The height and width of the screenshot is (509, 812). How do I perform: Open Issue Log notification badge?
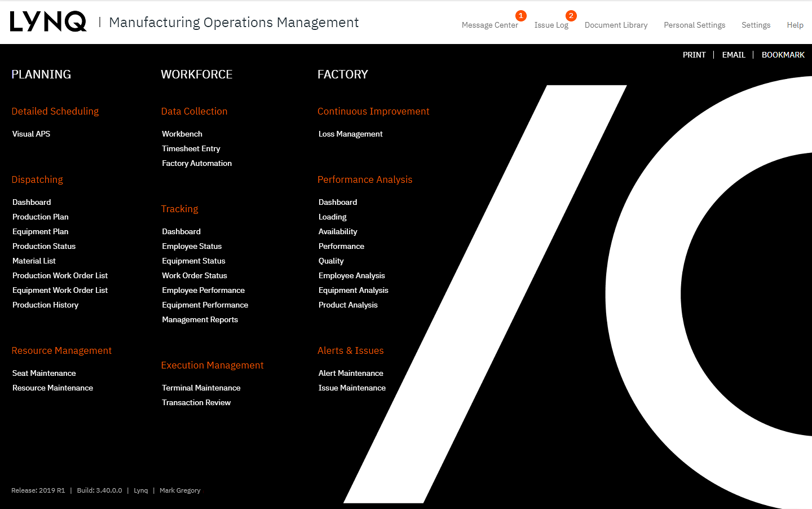[571, 16]
